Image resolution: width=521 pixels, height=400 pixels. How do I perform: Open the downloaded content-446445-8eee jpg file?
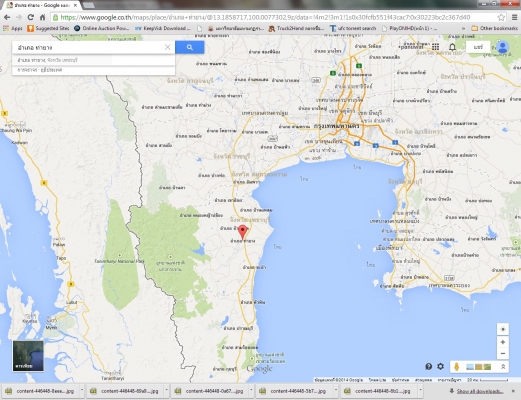pyautogui.click(x=40, y=391)
